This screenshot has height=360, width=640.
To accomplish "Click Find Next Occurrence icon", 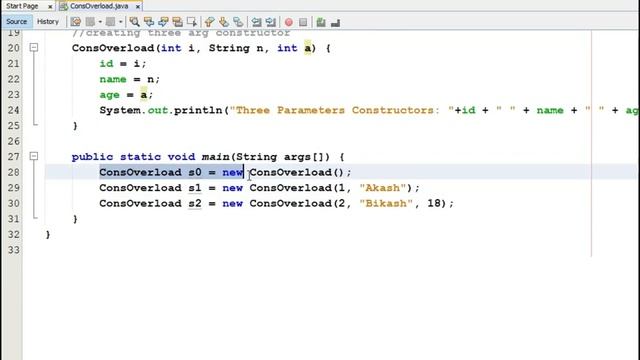I will 163,22.
